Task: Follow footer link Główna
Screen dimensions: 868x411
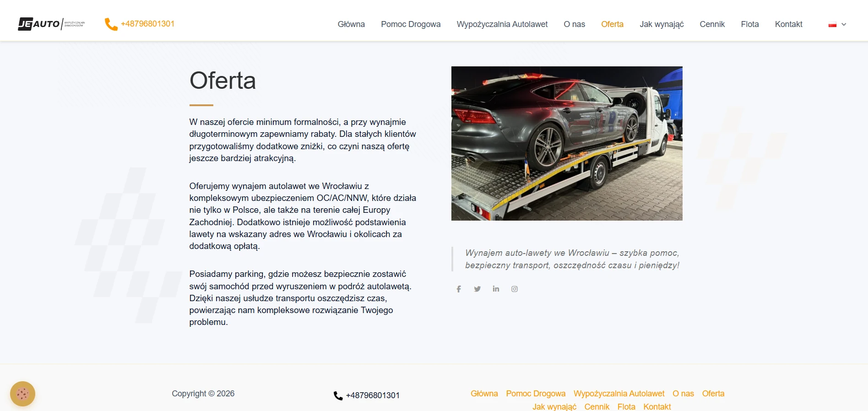Action: coord(484,394)
